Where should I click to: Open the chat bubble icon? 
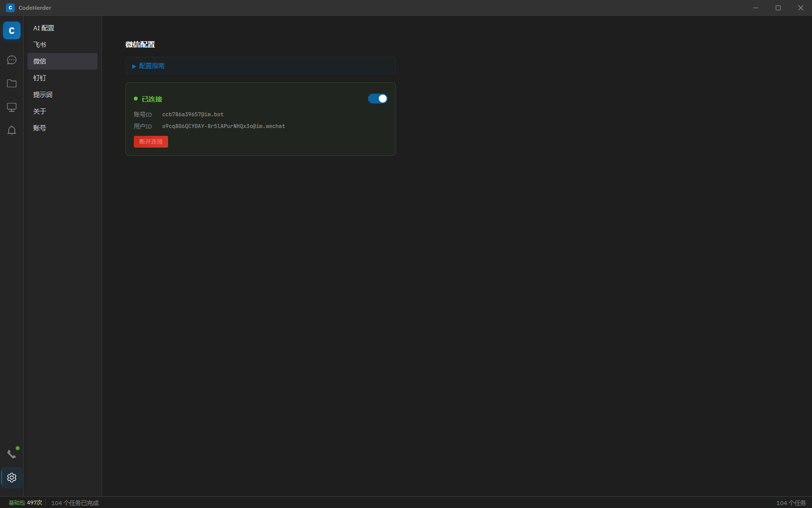[12, 60]
